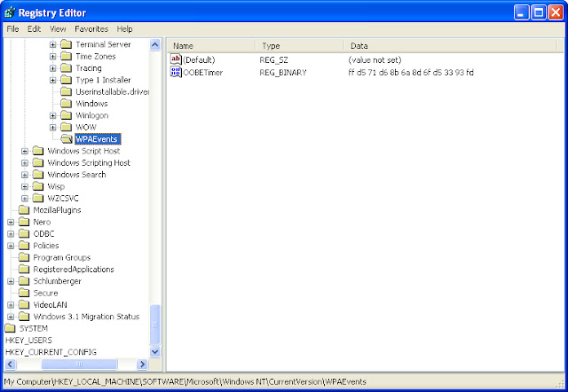Select the WPAEvents key label

98,139
